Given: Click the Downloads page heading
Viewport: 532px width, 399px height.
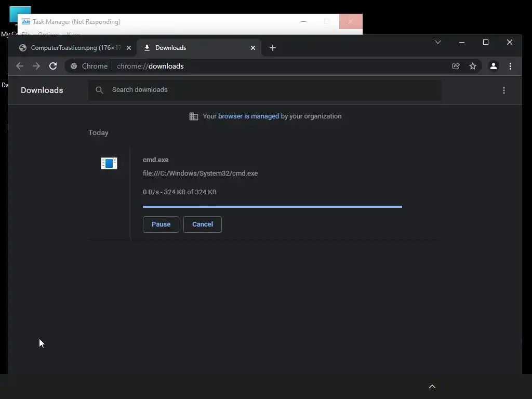Looking at the screenshot, I should 42,90.
